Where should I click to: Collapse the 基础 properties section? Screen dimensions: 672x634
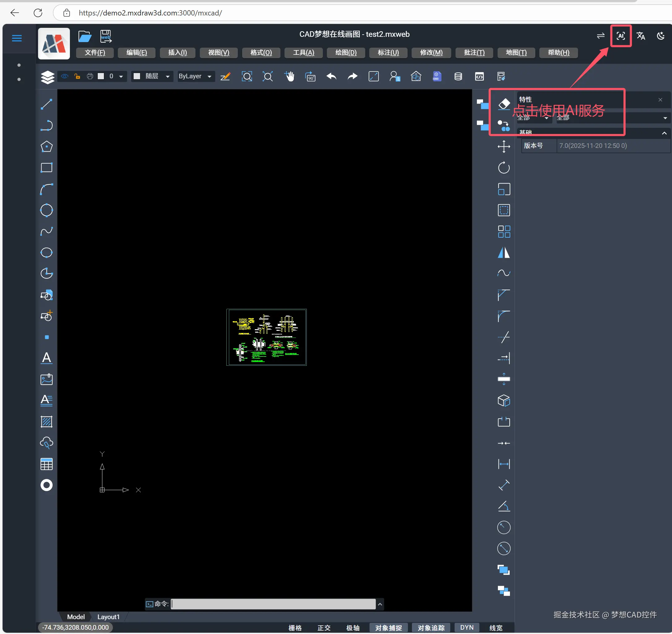pyautogui.click(x=664, y=133)
